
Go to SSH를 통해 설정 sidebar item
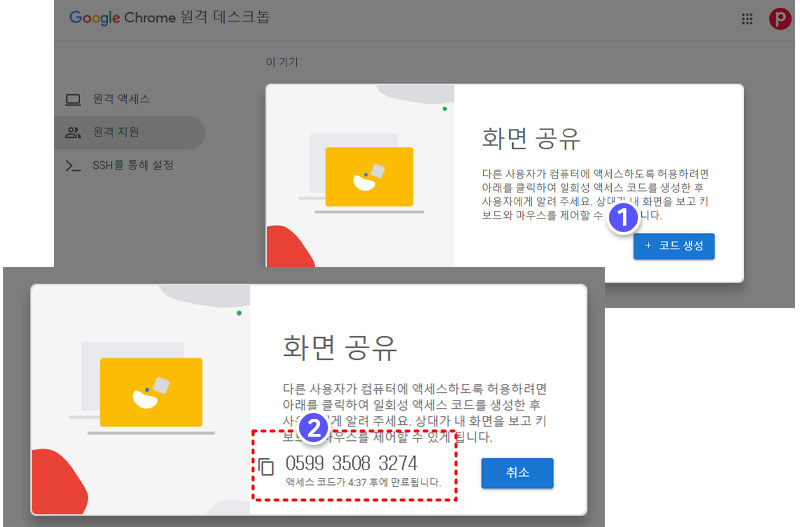coord(133,165)
